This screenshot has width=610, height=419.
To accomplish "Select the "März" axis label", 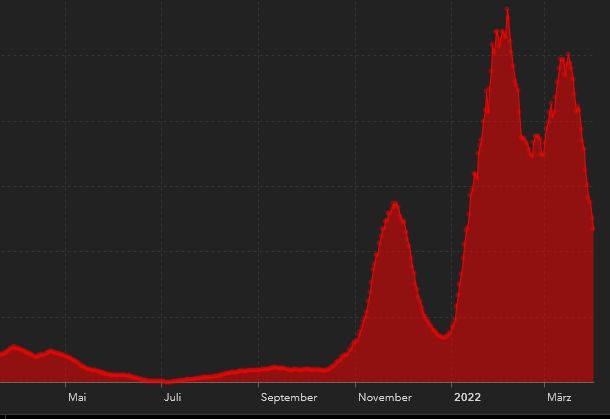I will pos(559,397).
